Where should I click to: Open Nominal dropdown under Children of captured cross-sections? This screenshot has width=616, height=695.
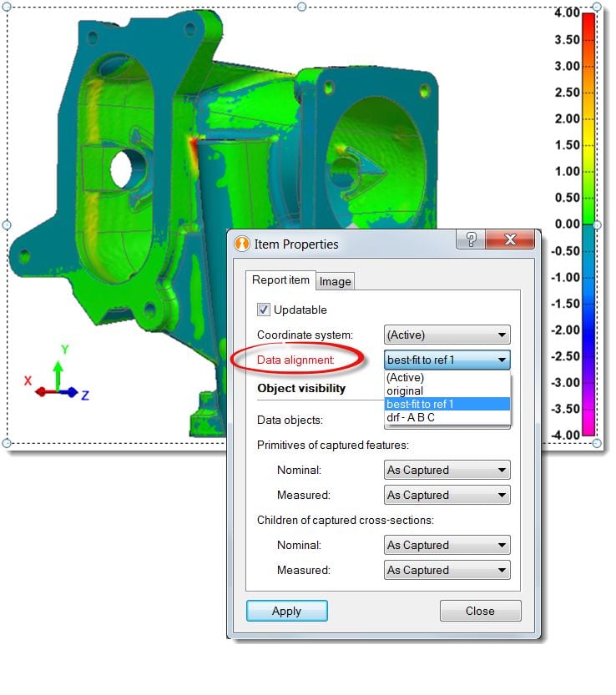coord(447,545)
